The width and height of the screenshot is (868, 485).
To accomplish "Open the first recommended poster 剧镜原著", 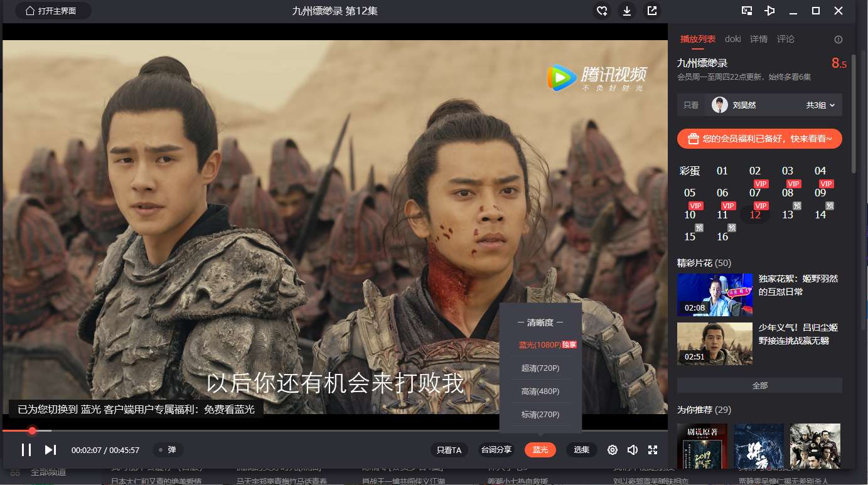I will coord(702,445).
